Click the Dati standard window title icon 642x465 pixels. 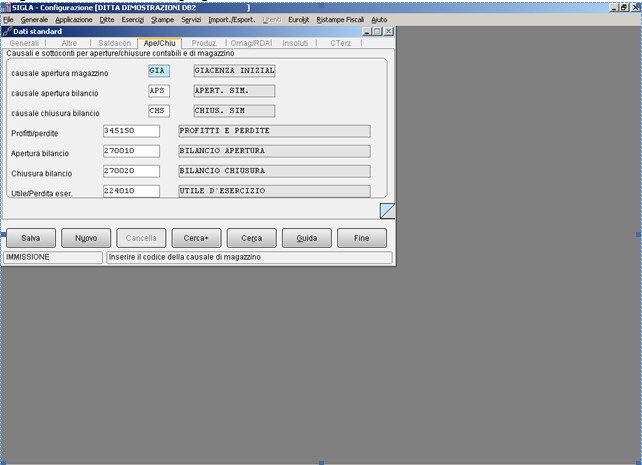[7, 32]
